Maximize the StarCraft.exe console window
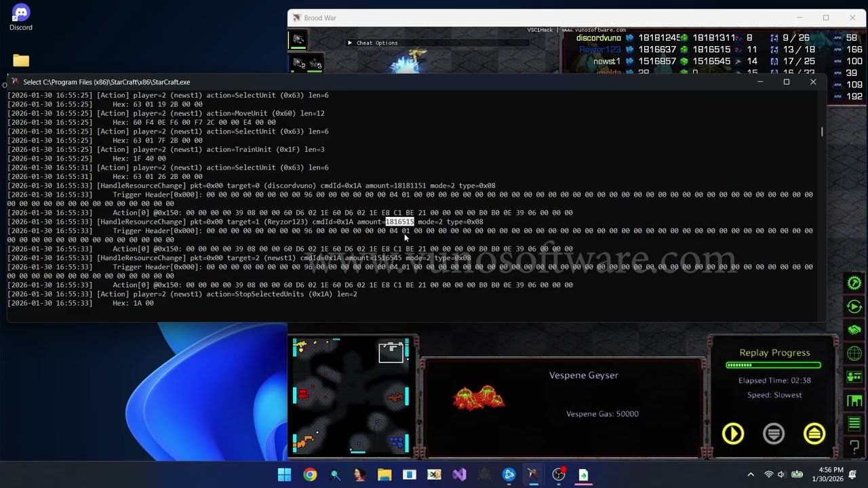This screenshot has height=488, width=868. click(787, 82)
